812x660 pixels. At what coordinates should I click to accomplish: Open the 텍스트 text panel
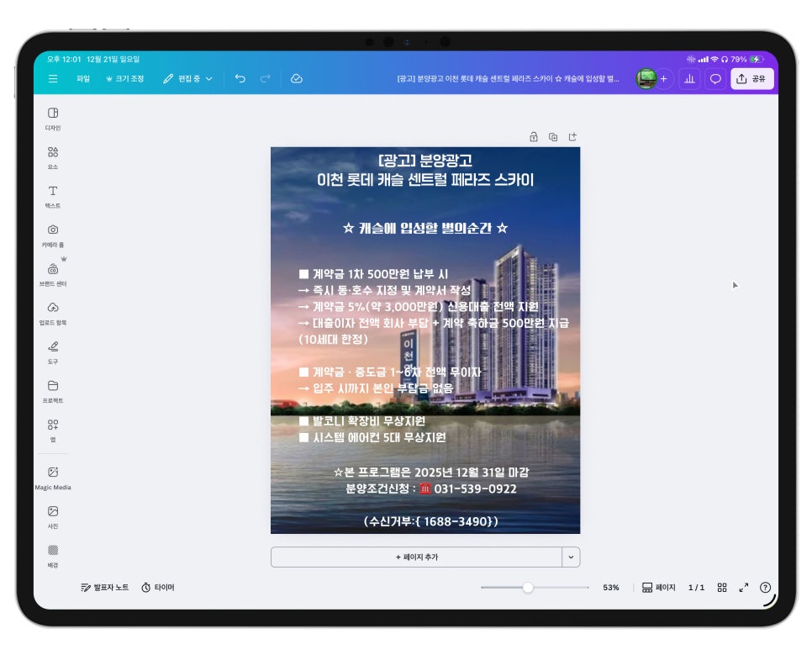(53, 197)
